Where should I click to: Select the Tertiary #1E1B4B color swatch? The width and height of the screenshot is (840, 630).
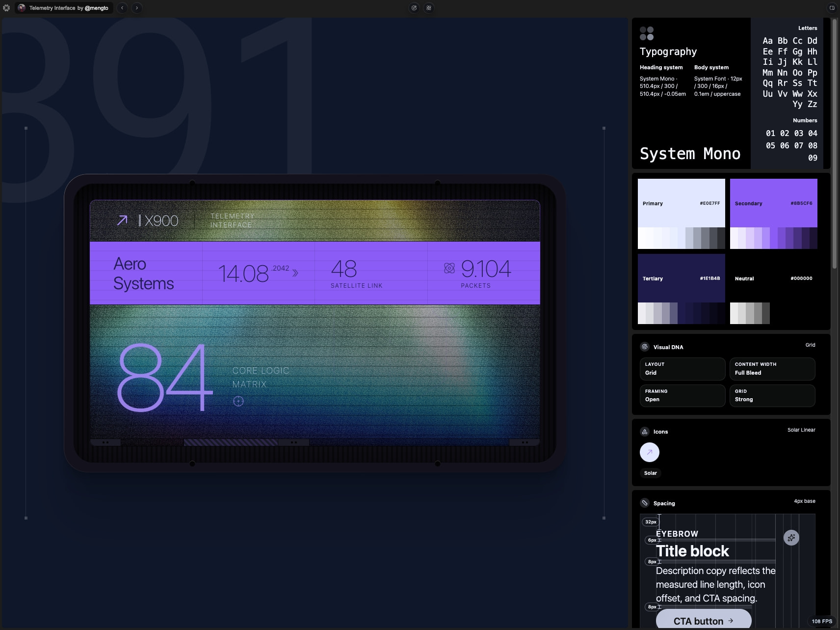682,278
